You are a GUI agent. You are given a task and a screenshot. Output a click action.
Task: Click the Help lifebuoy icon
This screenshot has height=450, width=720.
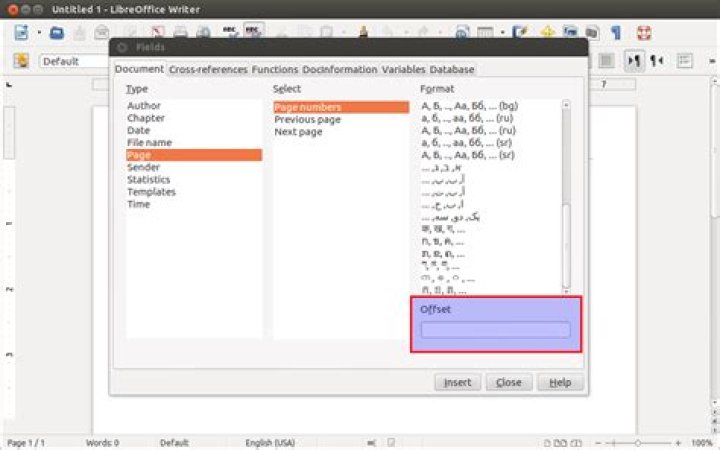pos(644,33)
